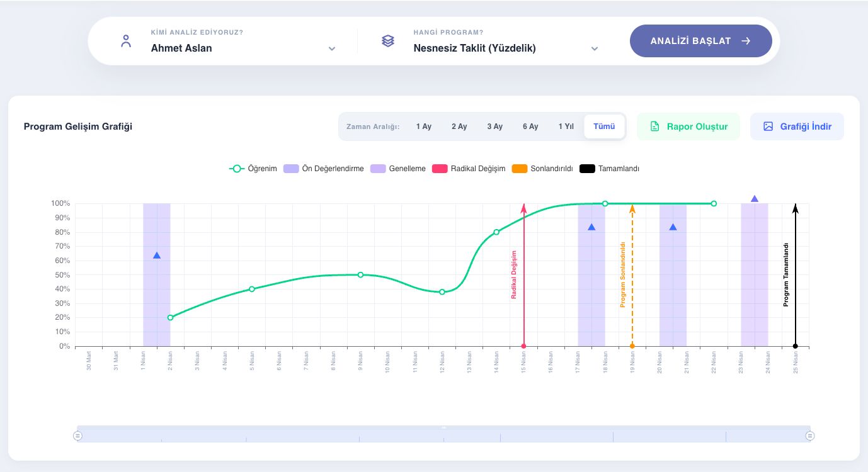Image resolution: width=868 pixels, height=472 pixels.
Task: Click the person icon beside Ahmet Aslan
Action: point(126,42)
